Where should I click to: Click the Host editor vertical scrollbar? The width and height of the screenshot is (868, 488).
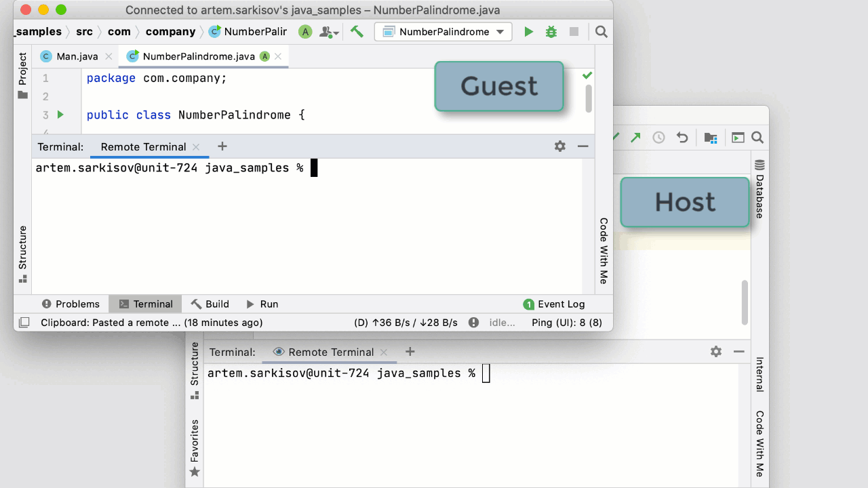(745, 303)
